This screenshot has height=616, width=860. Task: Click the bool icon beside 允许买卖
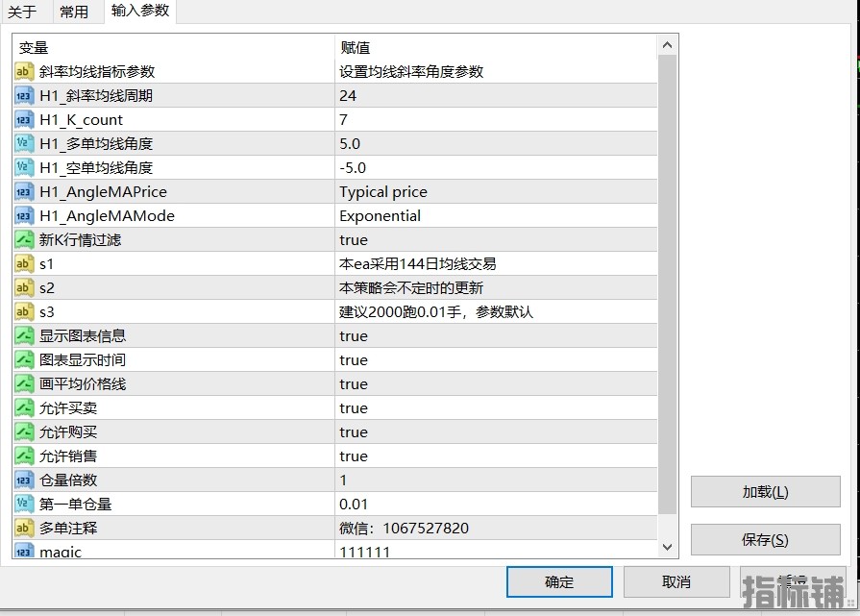click(24, 407)
